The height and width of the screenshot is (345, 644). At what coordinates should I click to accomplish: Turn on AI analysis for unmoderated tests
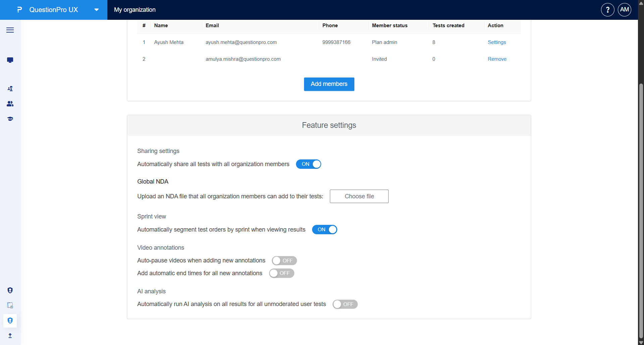pyautogui.click(x=345, y=304)
